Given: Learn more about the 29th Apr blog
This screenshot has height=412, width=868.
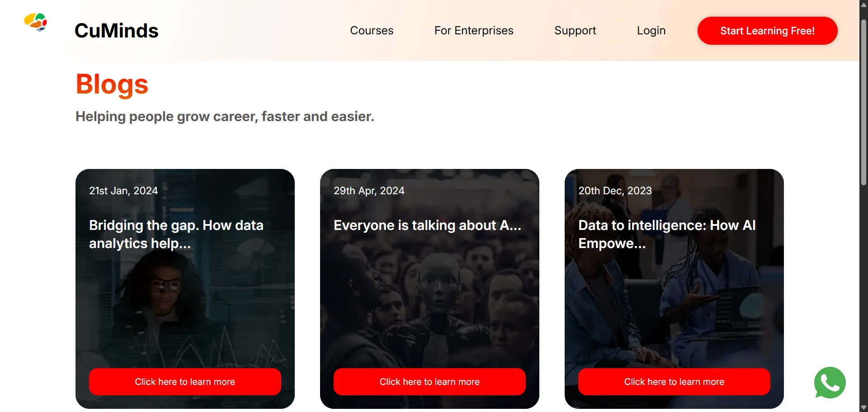Looking at the screenshot, I should (429, 382).
